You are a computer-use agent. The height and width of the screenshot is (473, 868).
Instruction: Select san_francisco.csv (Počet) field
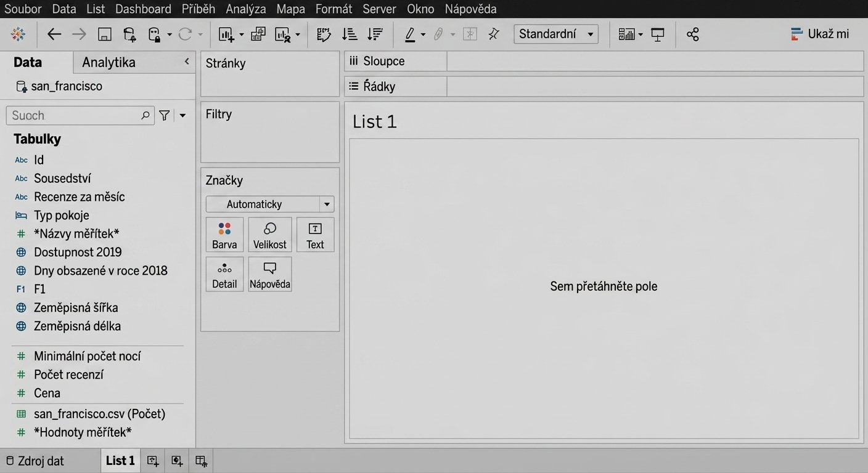pyautogui.click(x=99, y=414)
